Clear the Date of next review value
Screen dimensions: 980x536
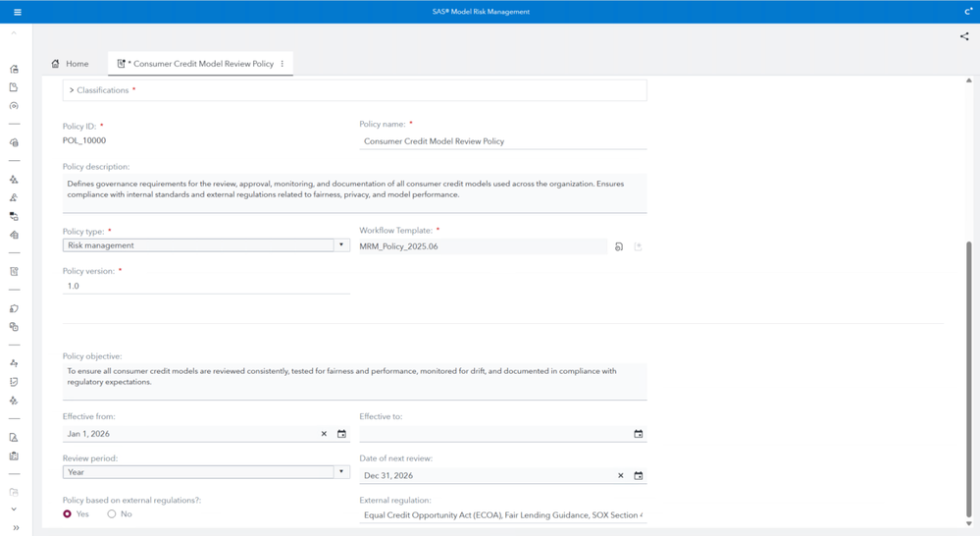pos(621,475)
